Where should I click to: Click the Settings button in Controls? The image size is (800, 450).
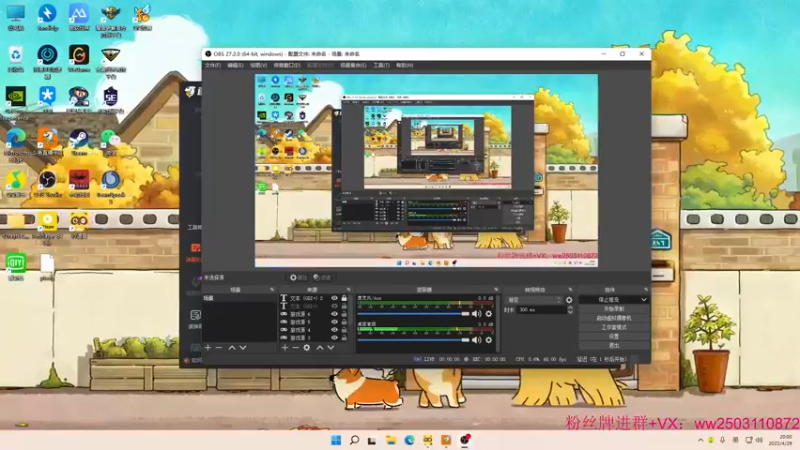point(614,336)
